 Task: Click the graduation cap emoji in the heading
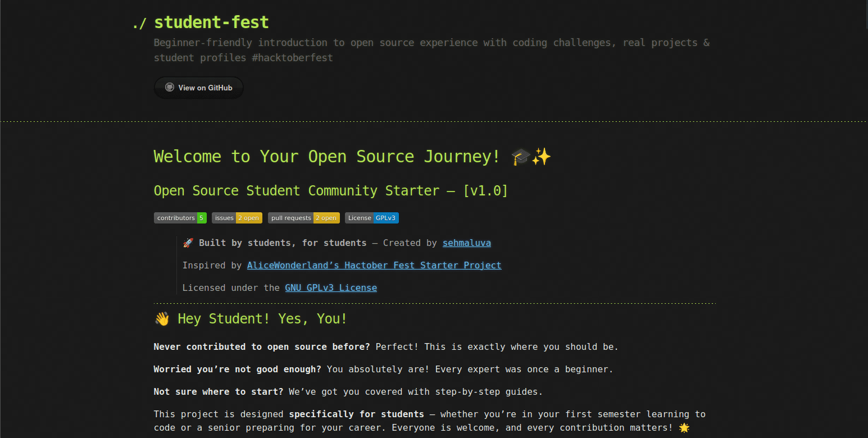coord(521,157)
